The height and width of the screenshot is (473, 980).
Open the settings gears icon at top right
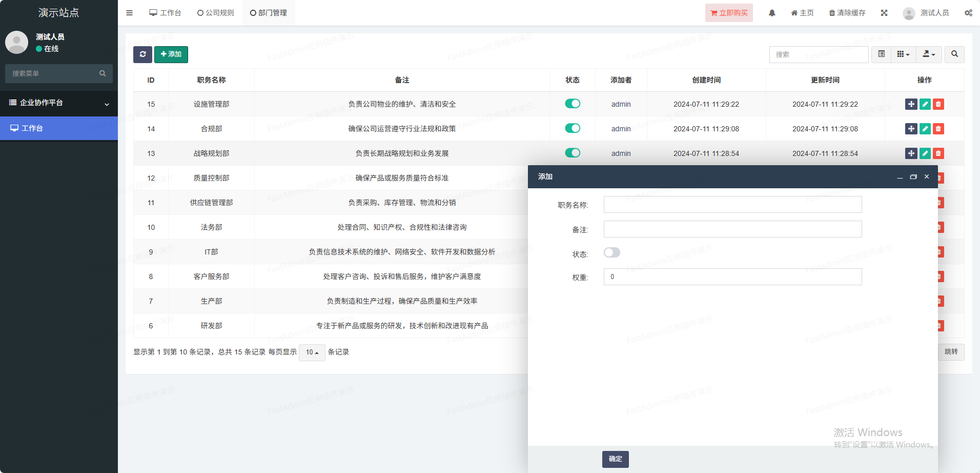968,13
